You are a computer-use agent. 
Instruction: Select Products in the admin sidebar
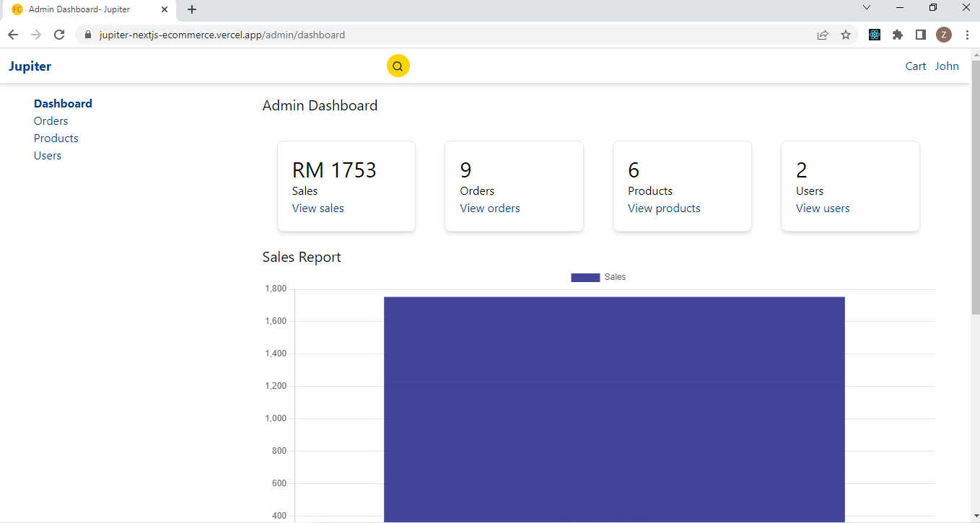[x=56, y=139]
